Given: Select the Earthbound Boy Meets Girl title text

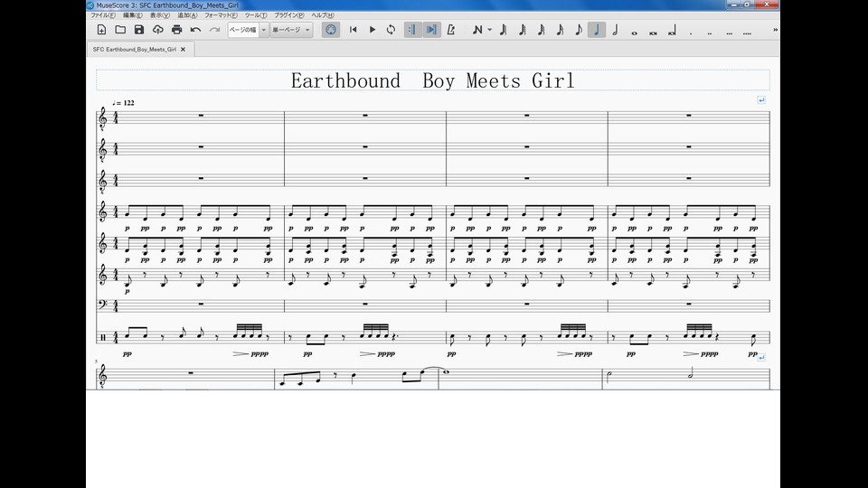Looking at the screenshot, I should pos(433,80).
